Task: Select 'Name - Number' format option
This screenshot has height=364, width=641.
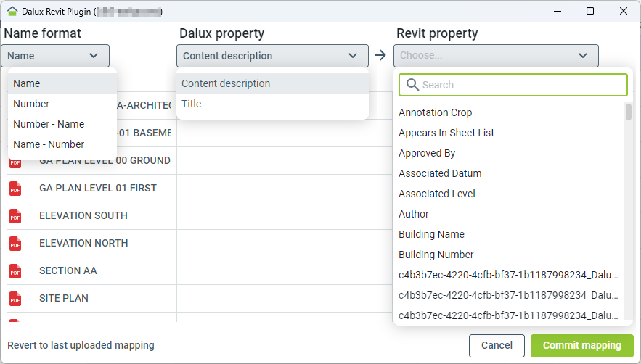Action: (49, 144)
